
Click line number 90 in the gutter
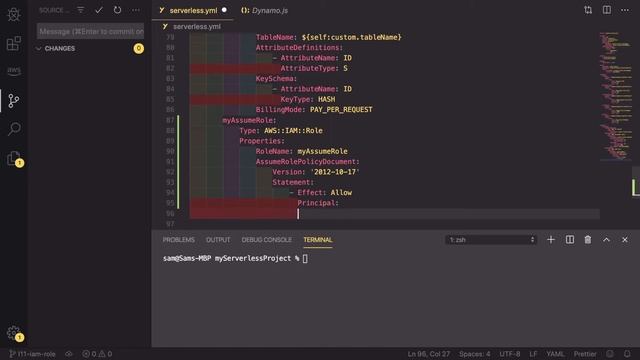(x=170, y=151)
